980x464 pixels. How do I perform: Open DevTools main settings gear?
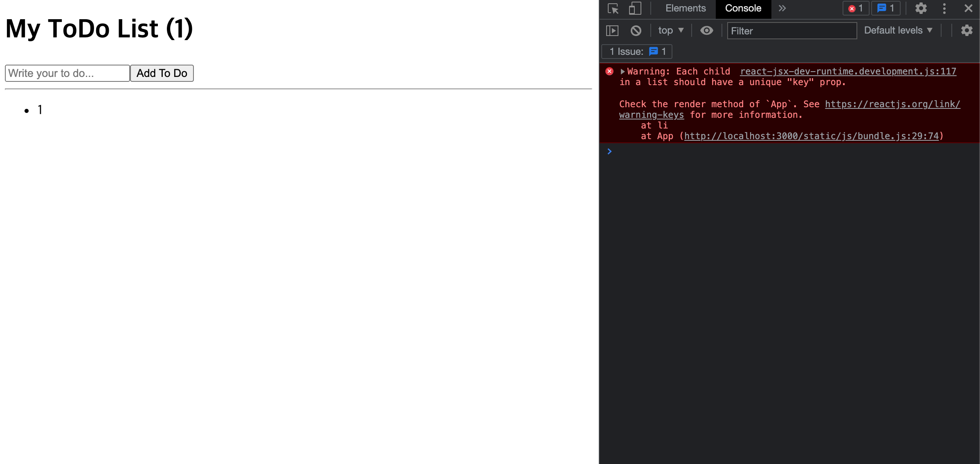[x=921, y=9]
